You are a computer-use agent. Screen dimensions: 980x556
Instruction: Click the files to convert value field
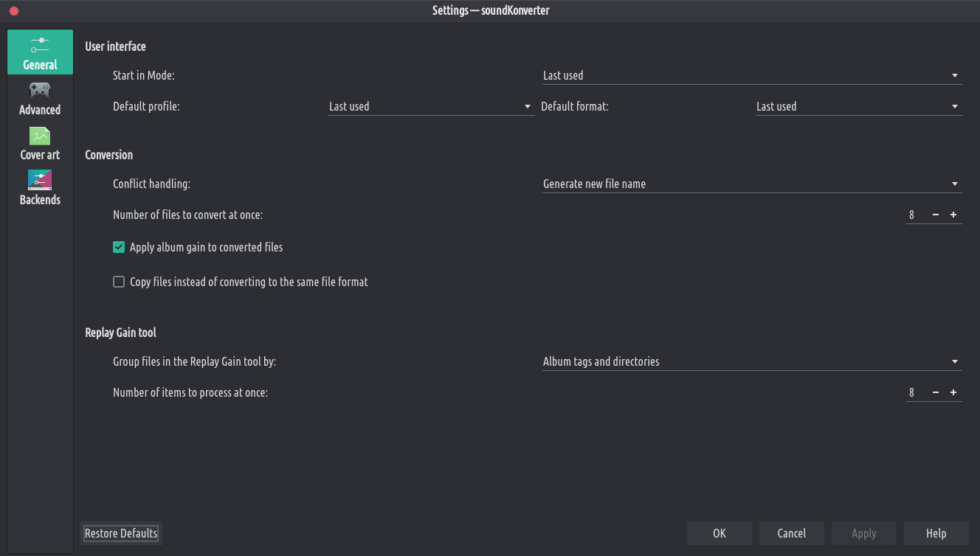[917, 215]
